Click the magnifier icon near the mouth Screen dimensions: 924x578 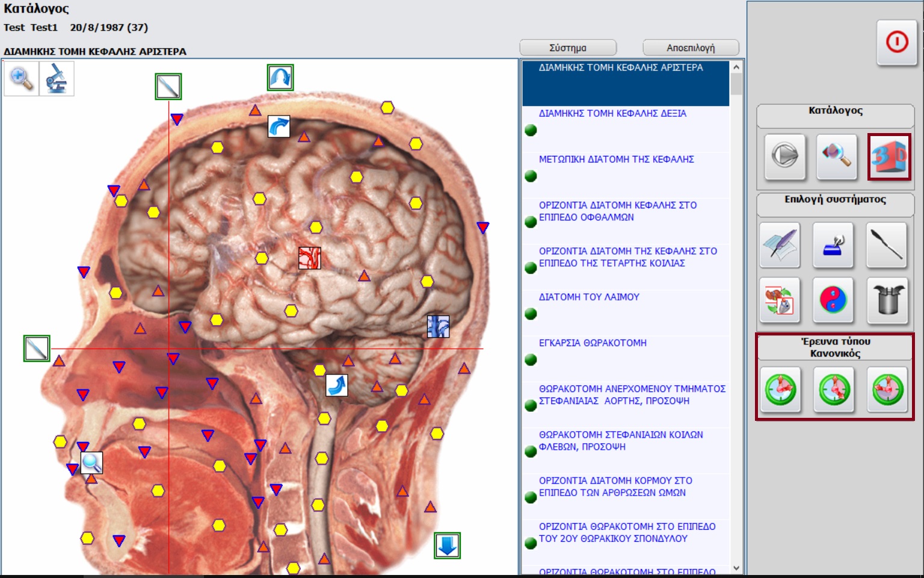[x=91, y=462]
